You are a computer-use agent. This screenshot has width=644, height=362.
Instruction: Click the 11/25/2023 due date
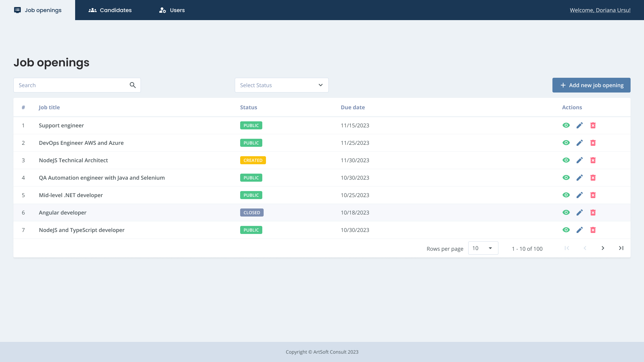355,143
